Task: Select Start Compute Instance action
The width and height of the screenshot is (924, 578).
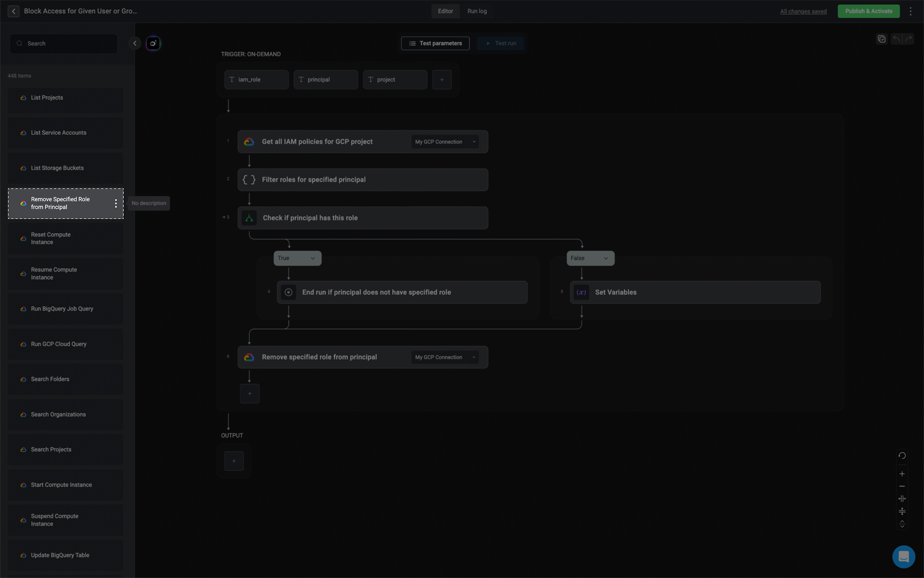Action: click(x=65, y=485)
